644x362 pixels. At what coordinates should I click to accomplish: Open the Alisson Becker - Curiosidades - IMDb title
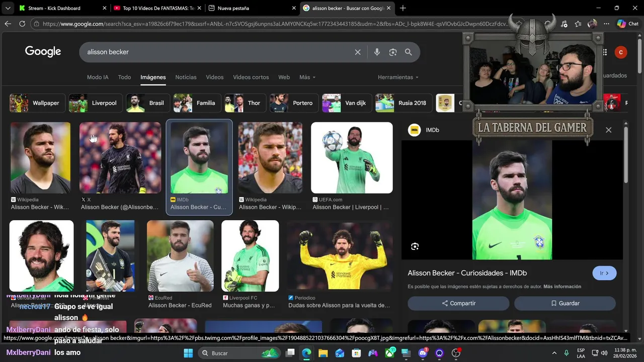[467, 273]
